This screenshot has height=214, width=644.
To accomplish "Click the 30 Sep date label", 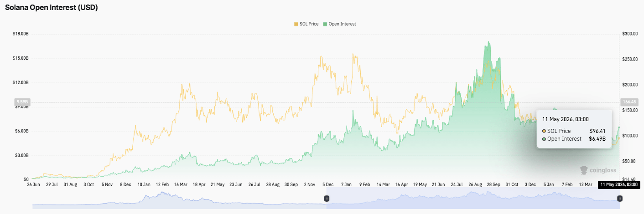I will click(291, 184).
